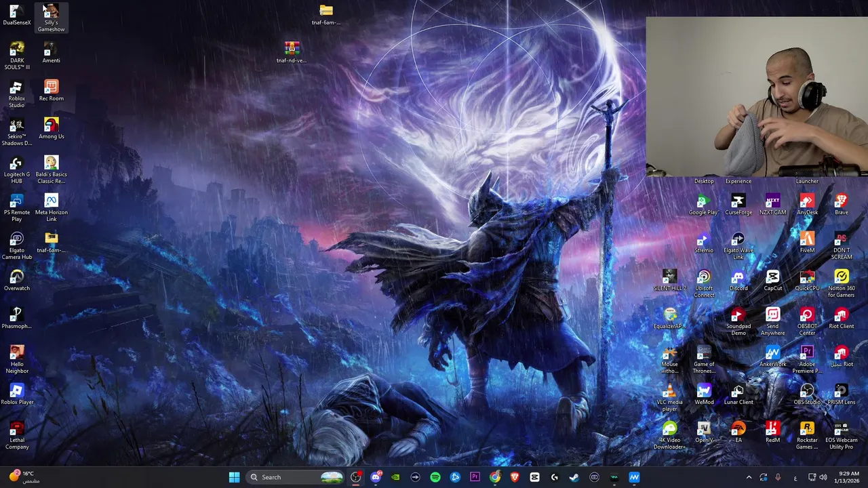
Task: Open the 4K Video Downloader+ shortcut
Action: [669, 435]
